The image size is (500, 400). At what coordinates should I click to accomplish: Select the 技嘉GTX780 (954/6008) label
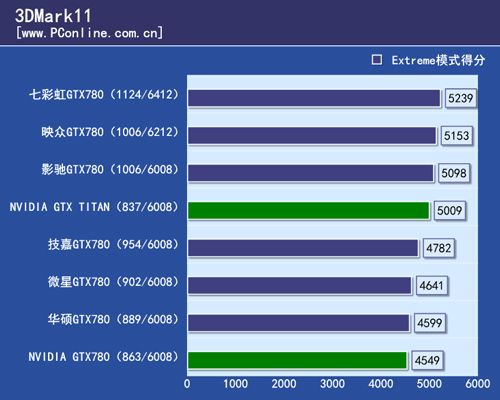pyautogui.click(x=113, y=244)
